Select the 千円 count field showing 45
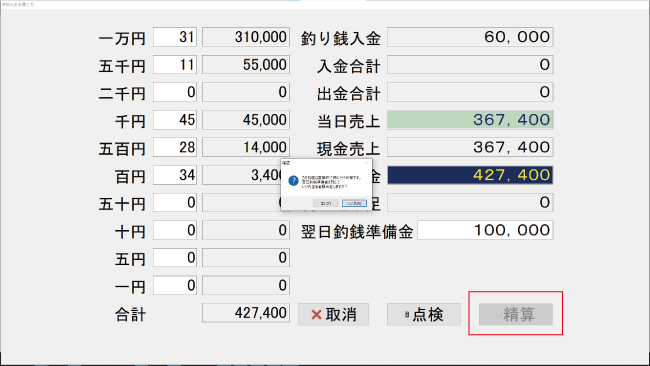 pos(175,120)
